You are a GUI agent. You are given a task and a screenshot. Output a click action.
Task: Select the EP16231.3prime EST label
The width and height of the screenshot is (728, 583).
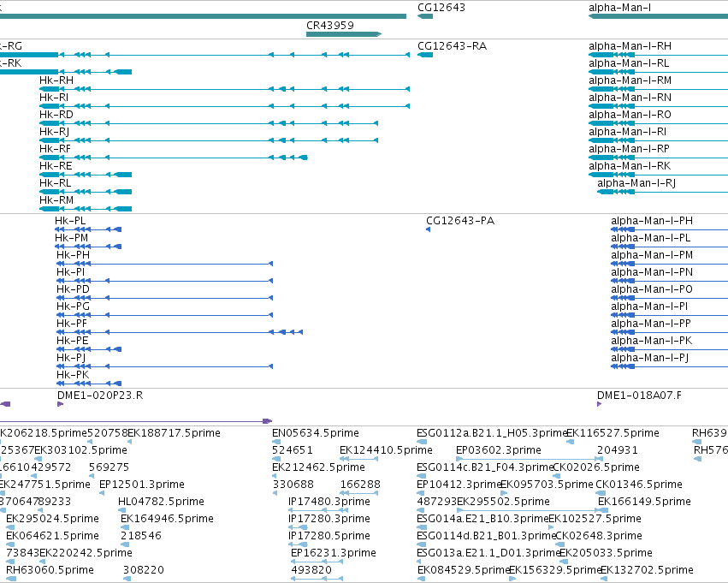pos(334,553)
